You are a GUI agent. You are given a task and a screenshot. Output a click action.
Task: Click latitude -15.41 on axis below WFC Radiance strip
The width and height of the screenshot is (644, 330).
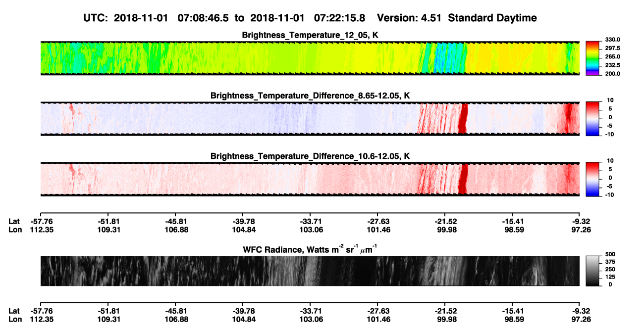(x=512, y=311)
